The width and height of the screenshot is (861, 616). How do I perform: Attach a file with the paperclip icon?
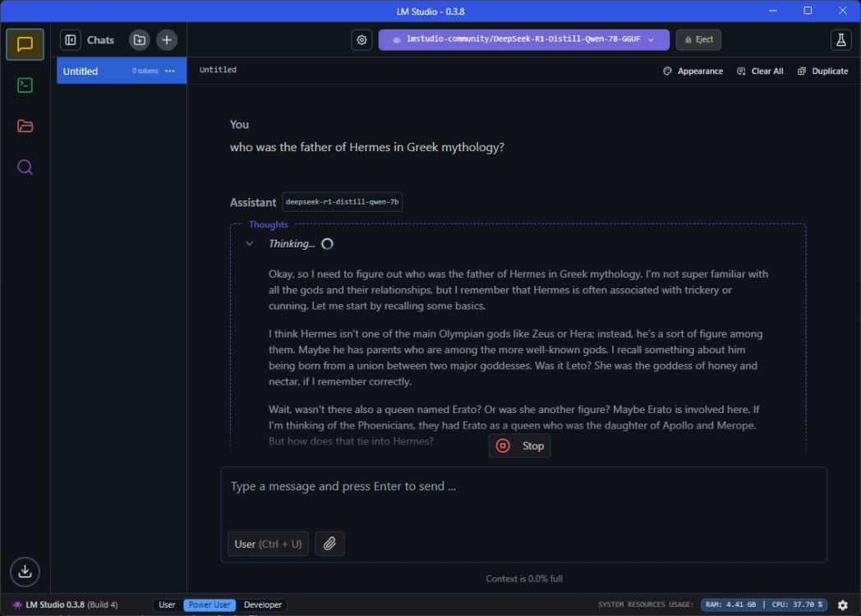point(329,543)
